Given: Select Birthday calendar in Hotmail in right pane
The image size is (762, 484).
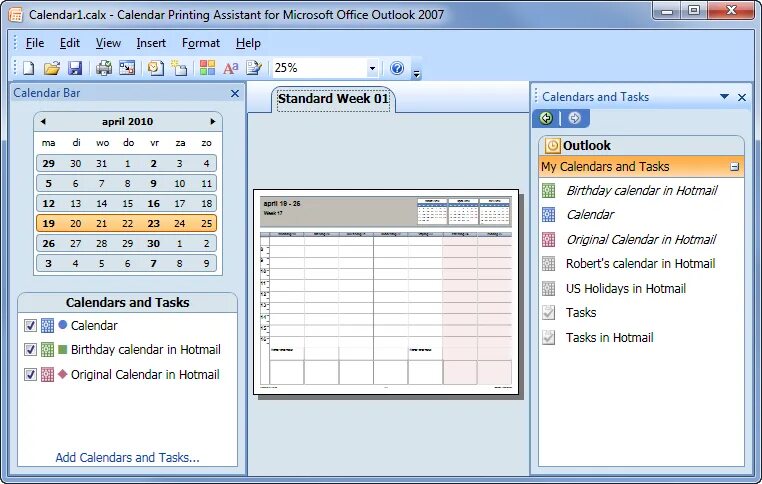Looking at the screenshot, I should click(641, 190).
